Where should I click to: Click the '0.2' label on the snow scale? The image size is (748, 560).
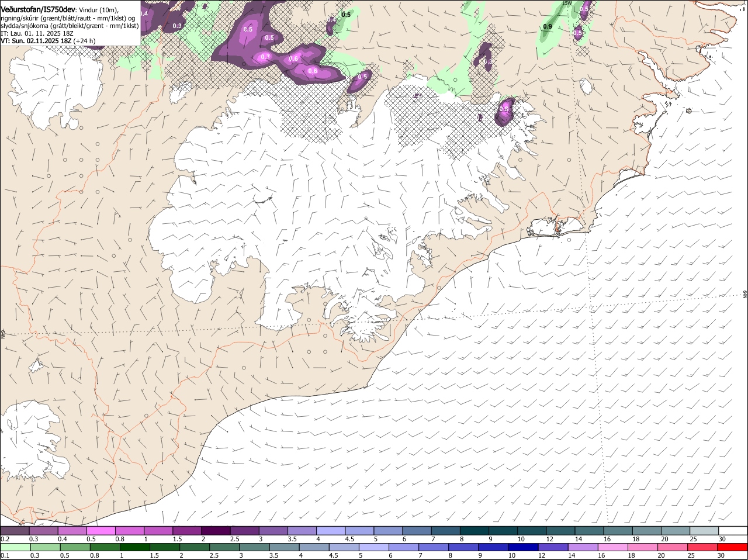[x=5, y=539]
